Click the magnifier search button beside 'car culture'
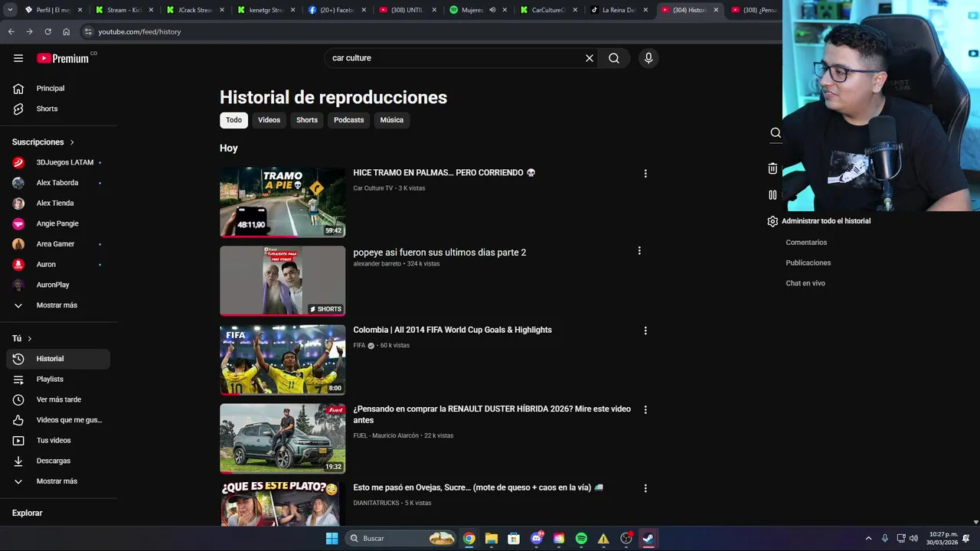This screenshot has height=551, width=980. pyautogui.click(x=614, y=58)
